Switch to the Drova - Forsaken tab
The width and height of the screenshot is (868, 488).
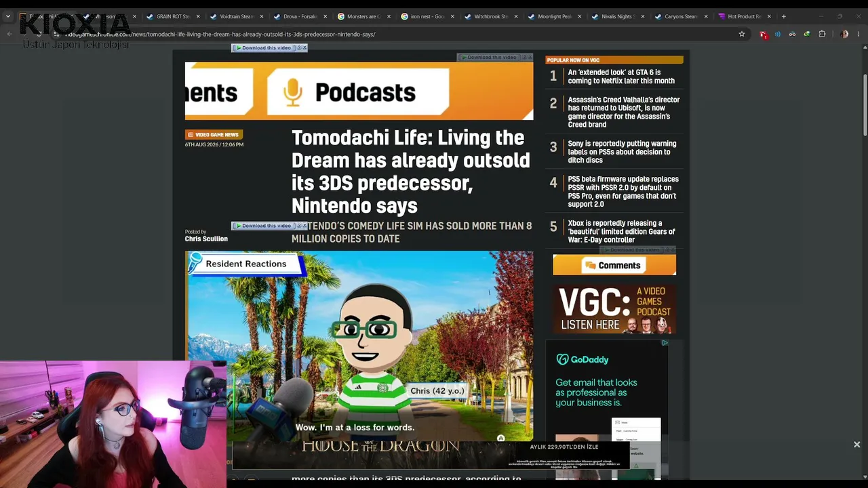tap(300, 16)
